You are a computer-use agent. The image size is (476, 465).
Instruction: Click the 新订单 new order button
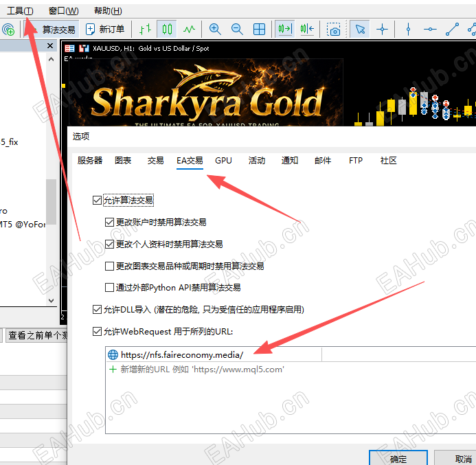(105, 30)
